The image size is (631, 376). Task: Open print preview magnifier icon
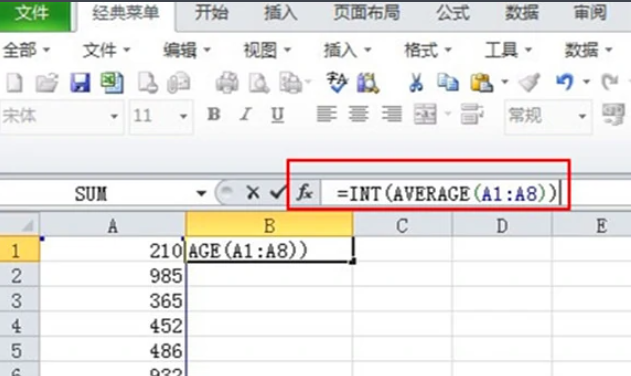tap(258, 83)
